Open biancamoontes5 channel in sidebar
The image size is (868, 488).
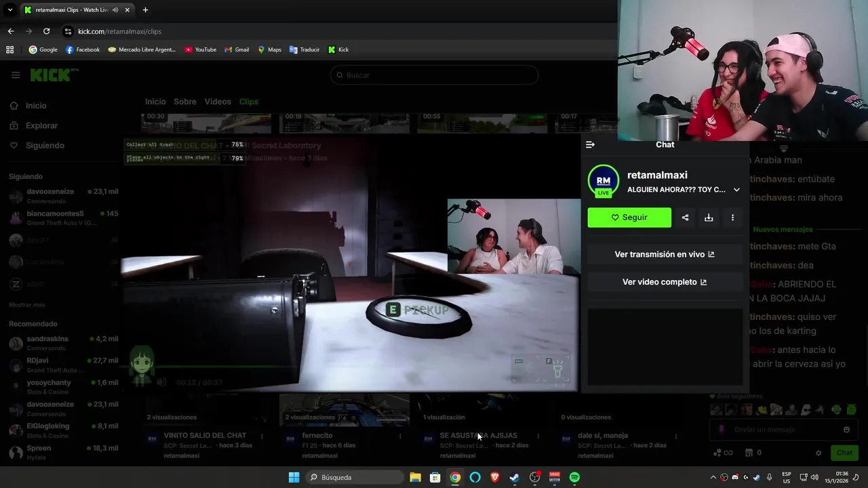(x=63, y=218)
